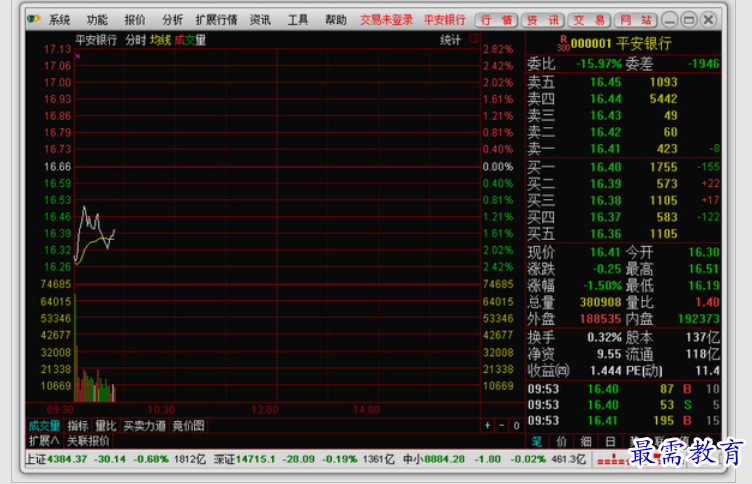Open the 帮助 menu
The width and height of the screenshot is (752, 484).
pos(336,20)
